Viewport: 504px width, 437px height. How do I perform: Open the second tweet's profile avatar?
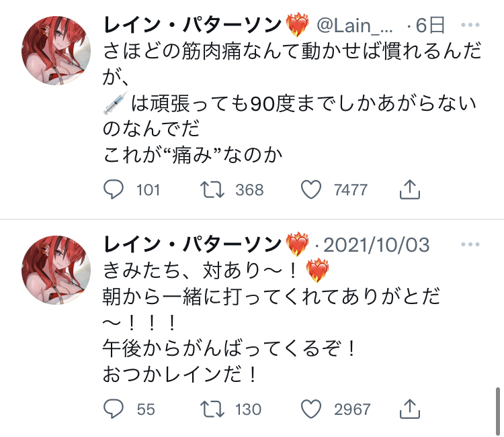(x=56, y=271)
